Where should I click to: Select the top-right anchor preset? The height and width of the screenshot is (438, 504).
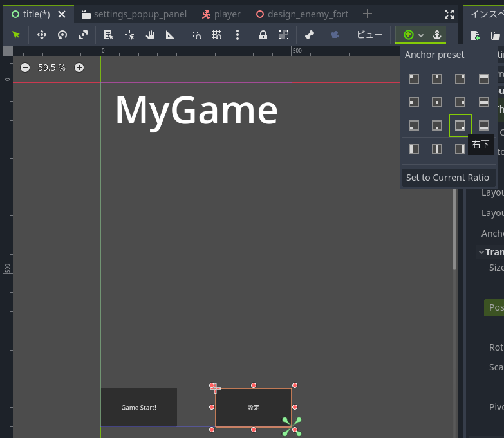click(460, 79)
